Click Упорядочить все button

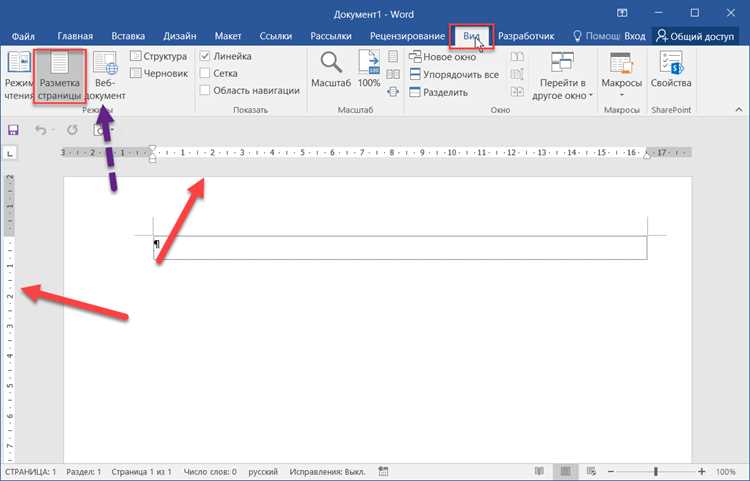tap(454, 75)
